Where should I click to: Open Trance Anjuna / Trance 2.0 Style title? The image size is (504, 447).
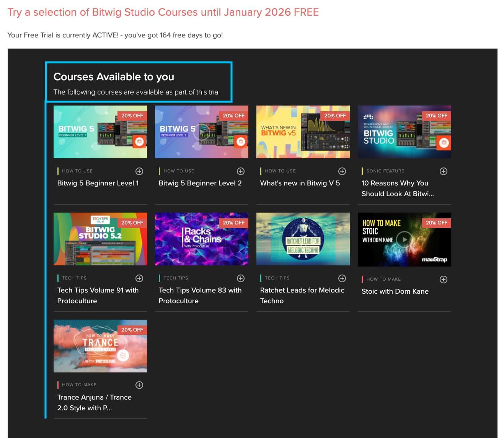coord(95,403)
